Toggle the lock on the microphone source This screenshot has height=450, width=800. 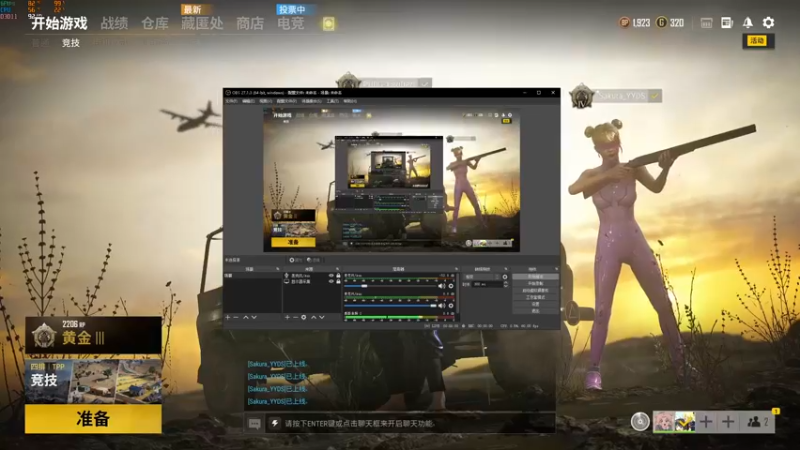[338, 276]
